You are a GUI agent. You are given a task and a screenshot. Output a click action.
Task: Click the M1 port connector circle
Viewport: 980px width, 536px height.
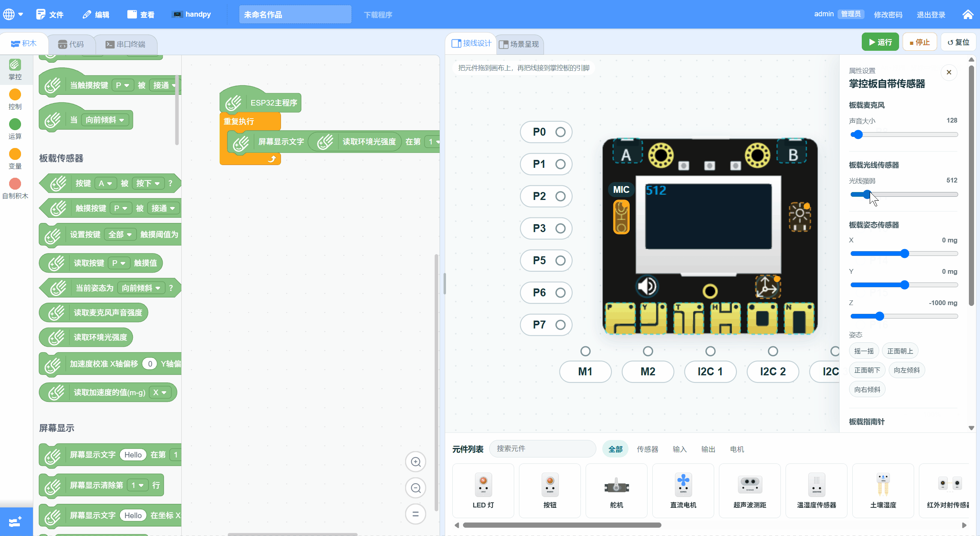coord(585,351)
